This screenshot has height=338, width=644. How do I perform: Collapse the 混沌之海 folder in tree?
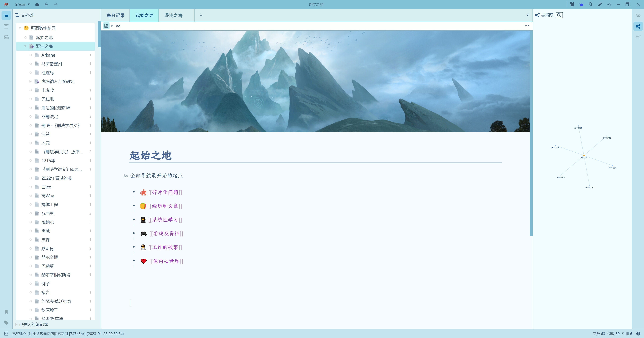point(25,46)
